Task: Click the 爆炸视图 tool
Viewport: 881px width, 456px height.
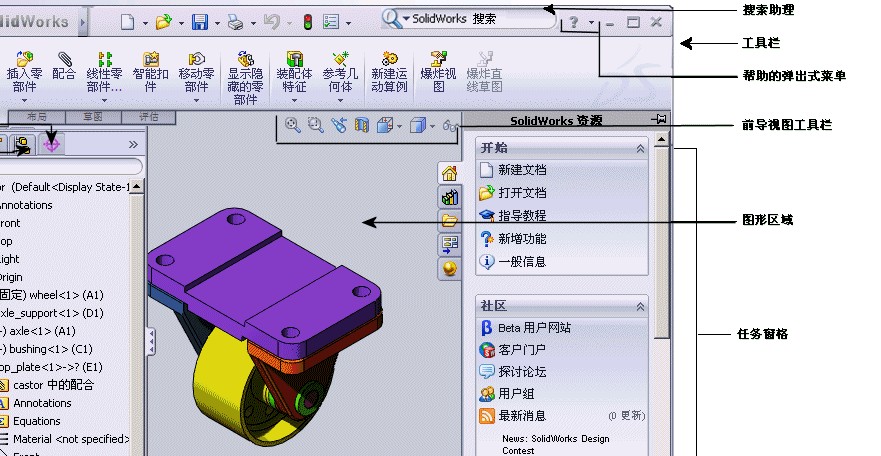Action: [x=438, y=72]
